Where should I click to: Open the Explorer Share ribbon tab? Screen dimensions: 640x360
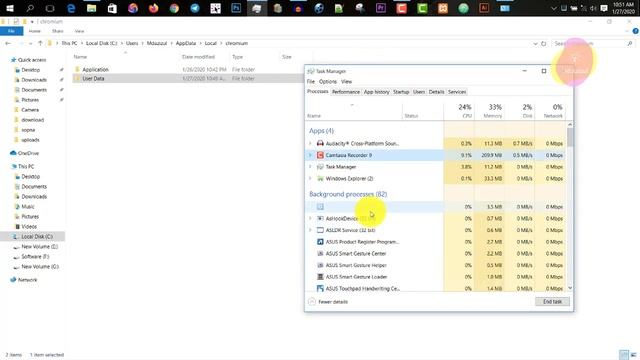[x=58, y=31]
